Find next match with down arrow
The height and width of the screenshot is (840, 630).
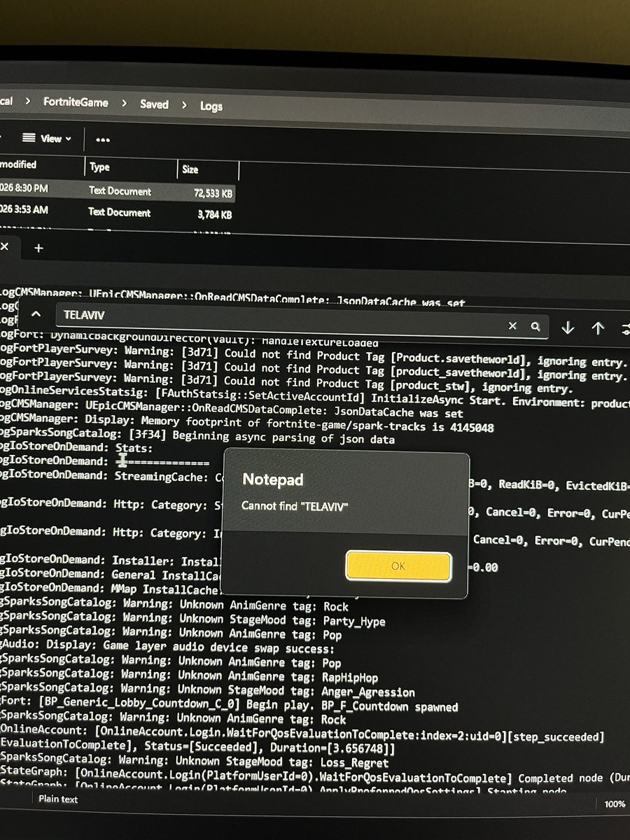[x=567, y=328]
